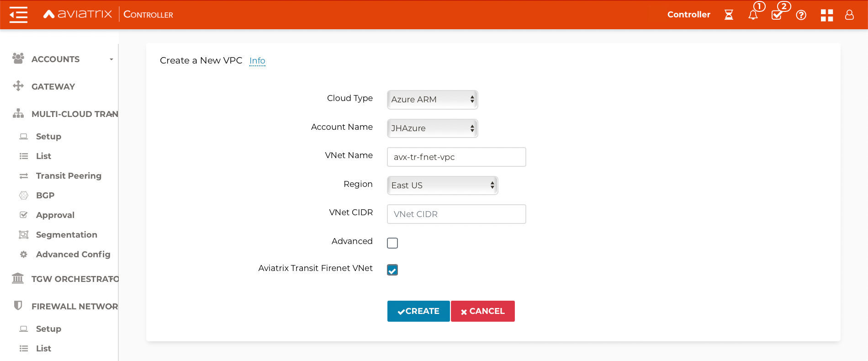The height and width of the screenshot is (361, 868).
Task: Open the Cloud Type dropdown
Action: [x=432, y=100]
